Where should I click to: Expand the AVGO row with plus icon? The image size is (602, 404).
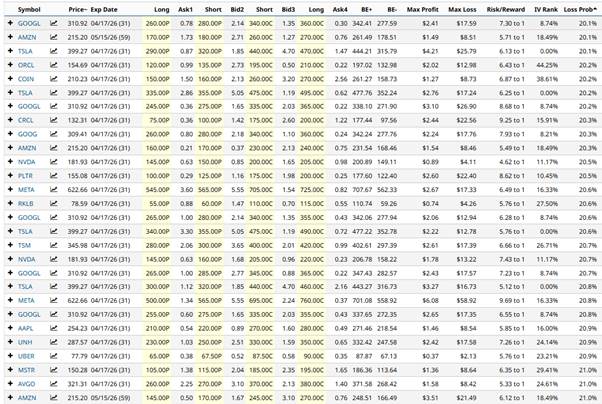10,384
